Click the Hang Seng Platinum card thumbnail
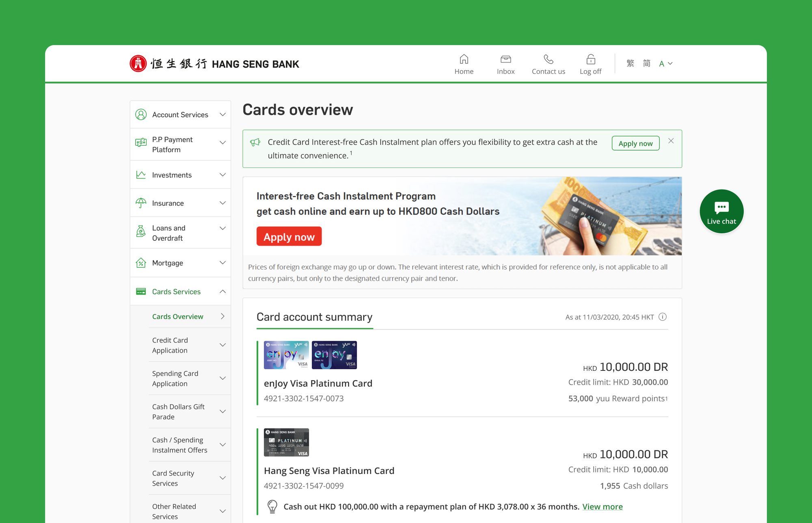Viewport: 812px width, 523px height. pos(286,442)
